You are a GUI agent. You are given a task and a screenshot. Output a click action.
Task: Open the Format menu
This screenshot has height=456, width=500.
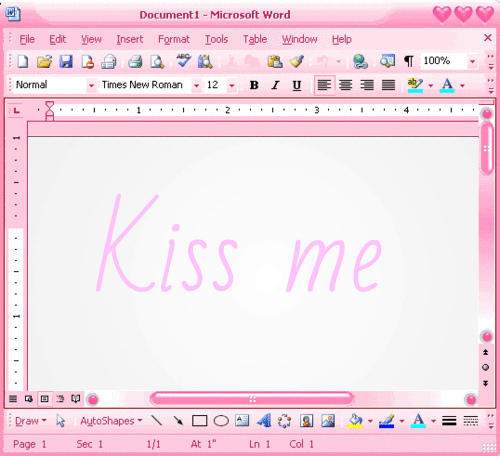[x=174, y=39]
